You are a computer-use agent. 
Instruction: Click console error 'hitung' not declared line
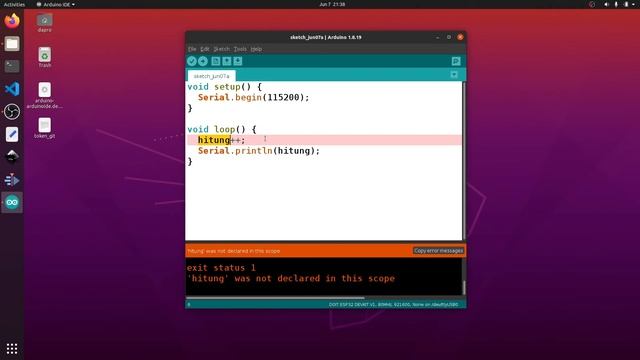pos(291,278)
